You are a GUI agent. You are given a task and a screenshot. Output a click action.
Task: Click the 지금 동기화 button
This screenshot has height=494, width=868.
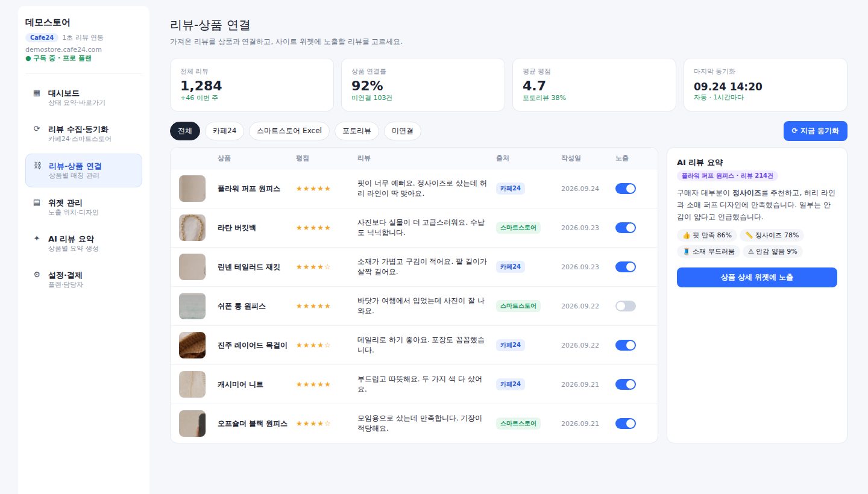pyautogui.click(x=816, y=131)
